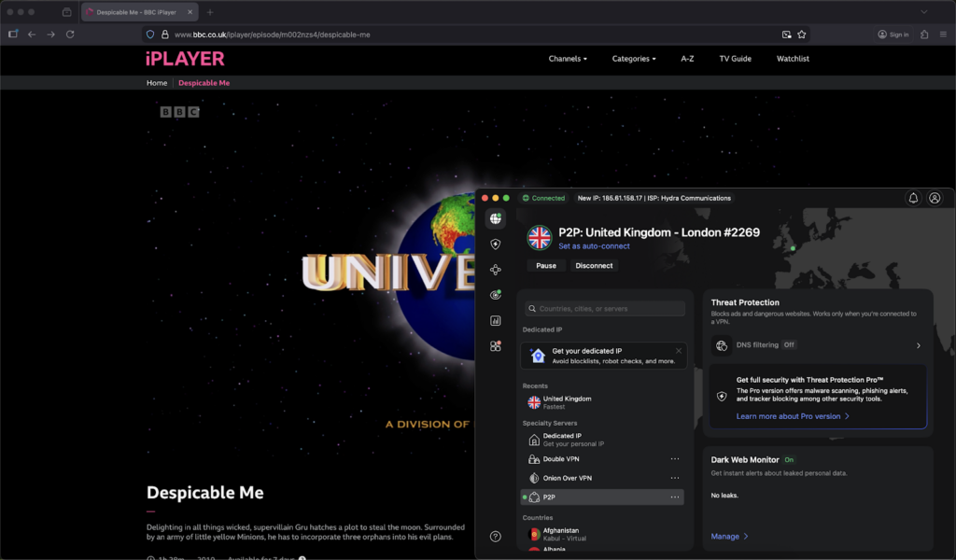Open the Onion Over VPN options menu

tap(674, 478)
